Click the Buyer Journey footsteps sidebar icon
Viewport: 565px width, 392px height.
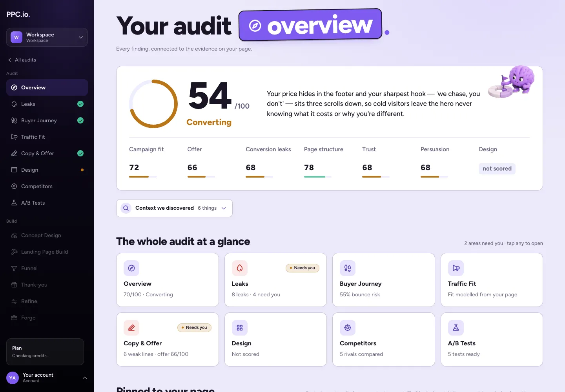point(14,120)
